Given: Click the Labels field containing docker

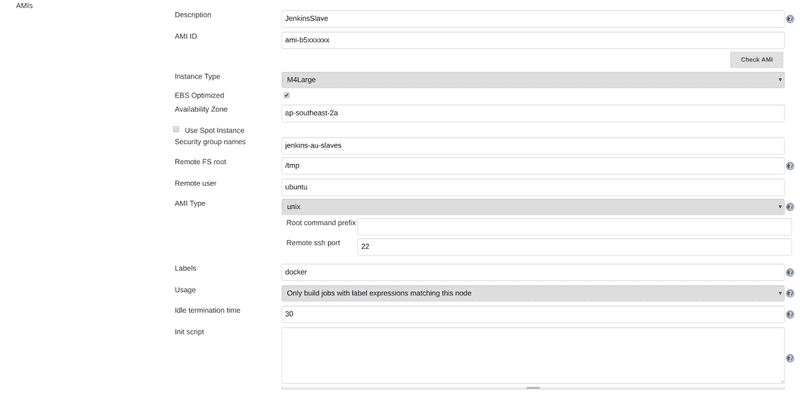Looking at the screenshot, I should [533, 272].
